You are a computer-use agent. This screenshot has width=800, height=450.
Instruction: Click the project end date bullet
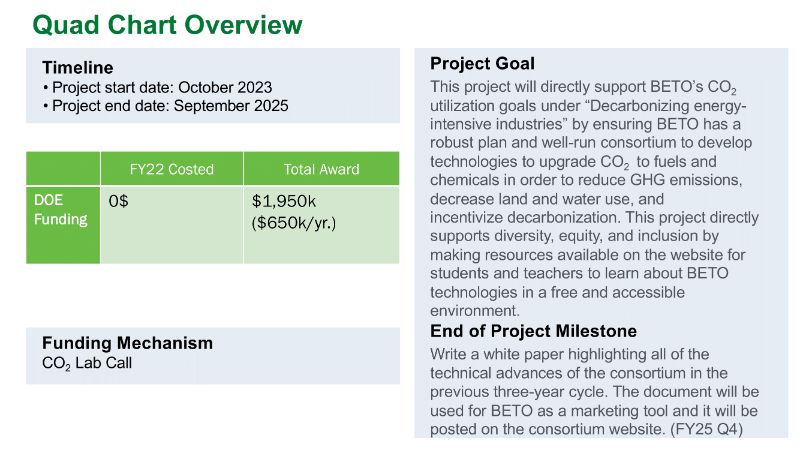[165, 105]
